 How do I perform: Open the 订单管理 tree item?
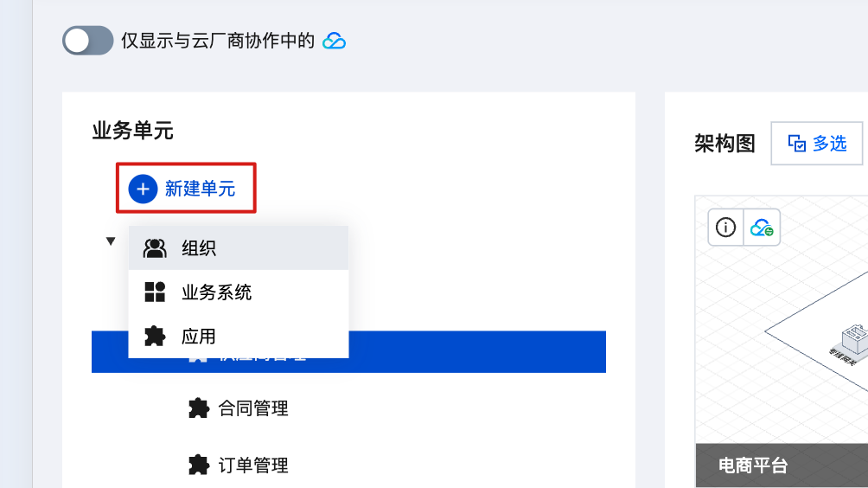pos(253,466)
